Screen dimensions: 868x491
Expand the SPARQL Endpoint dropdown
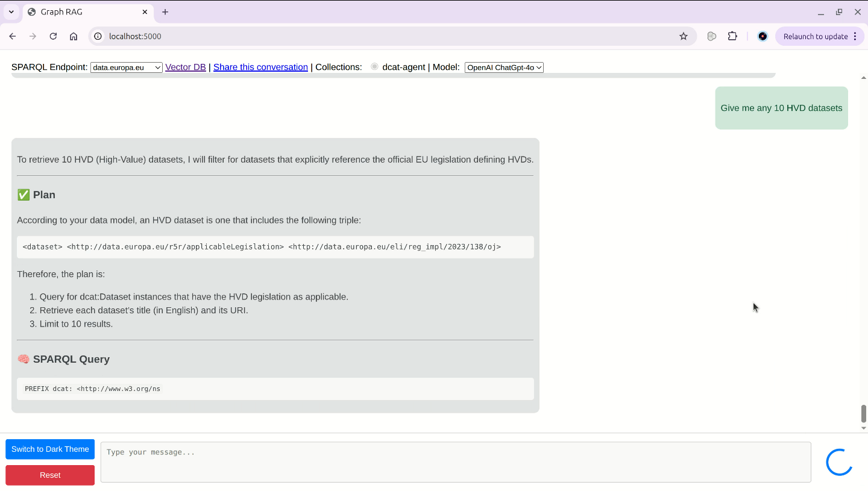(126, 67)
